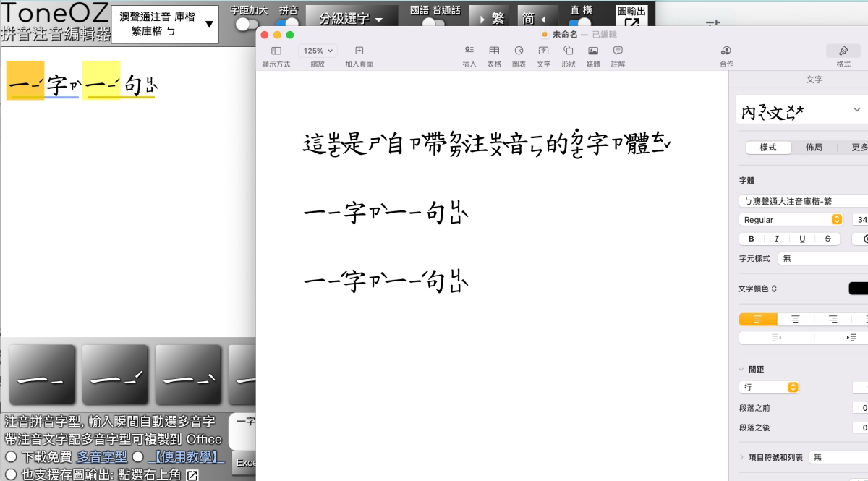Select the Text box tool
This screenshot has width=868, height=481.
tap(543, 51)
